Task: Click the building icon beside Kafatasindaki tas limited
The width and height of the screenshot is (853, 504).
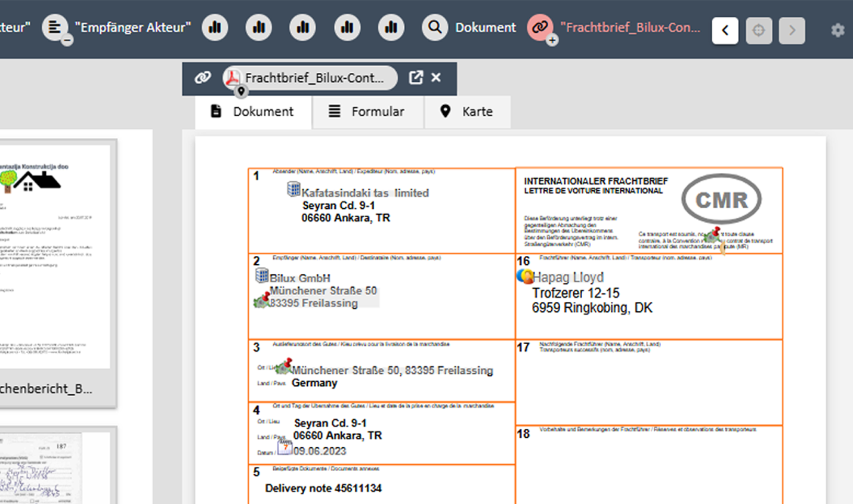Action: (293, 190)
